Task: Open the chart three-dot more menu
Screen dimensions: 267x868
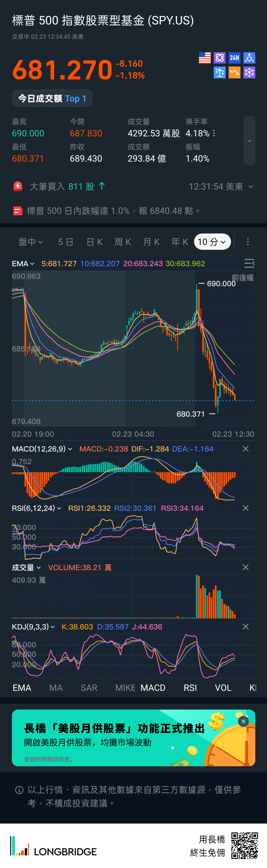Action: coord(248,242)
